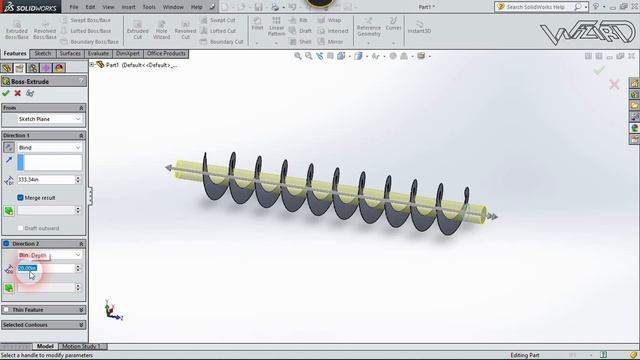Image resolution: width=640 pixels, height=360 pixels.
Task: Accept with the confirmation corner check mark
Action: click(599, 71)
